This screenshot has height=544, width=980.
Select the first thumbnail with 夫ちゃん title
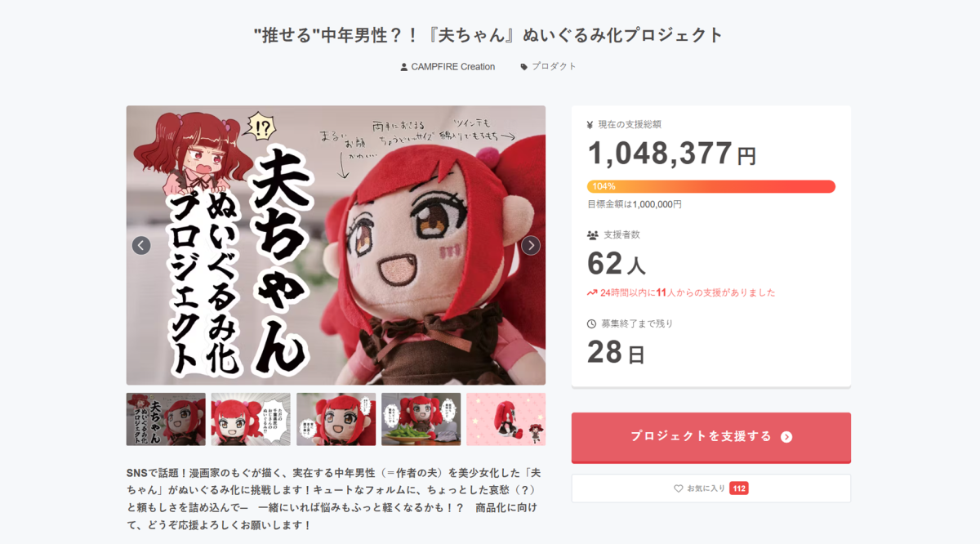click(x=166, y=419)
